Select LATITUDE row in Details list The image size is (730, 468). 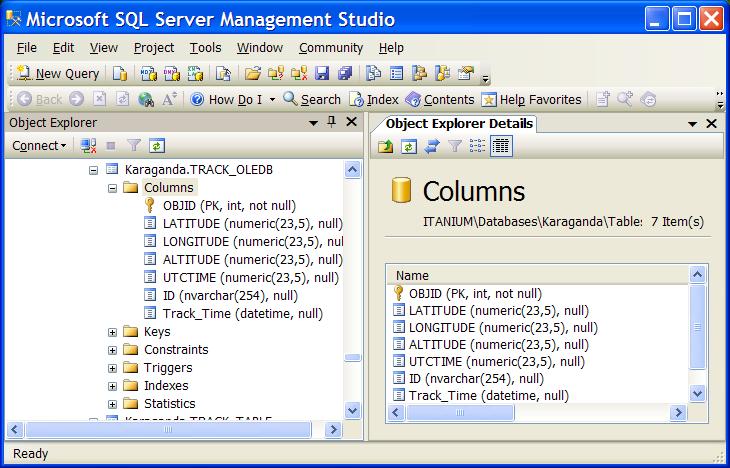pos(499,311)
